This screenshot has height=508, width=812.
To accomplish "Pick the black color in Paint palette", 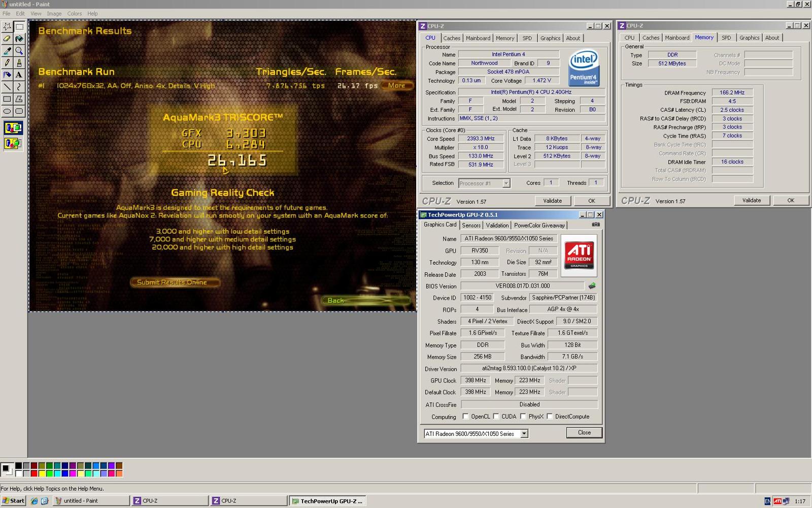I will [19, 465].
